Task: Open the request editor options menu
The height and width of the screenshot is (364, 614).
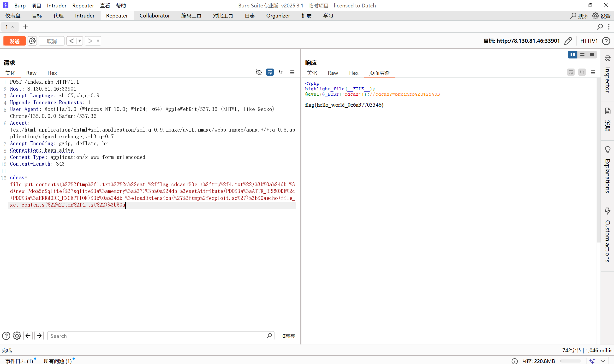Action: [292, 72]
